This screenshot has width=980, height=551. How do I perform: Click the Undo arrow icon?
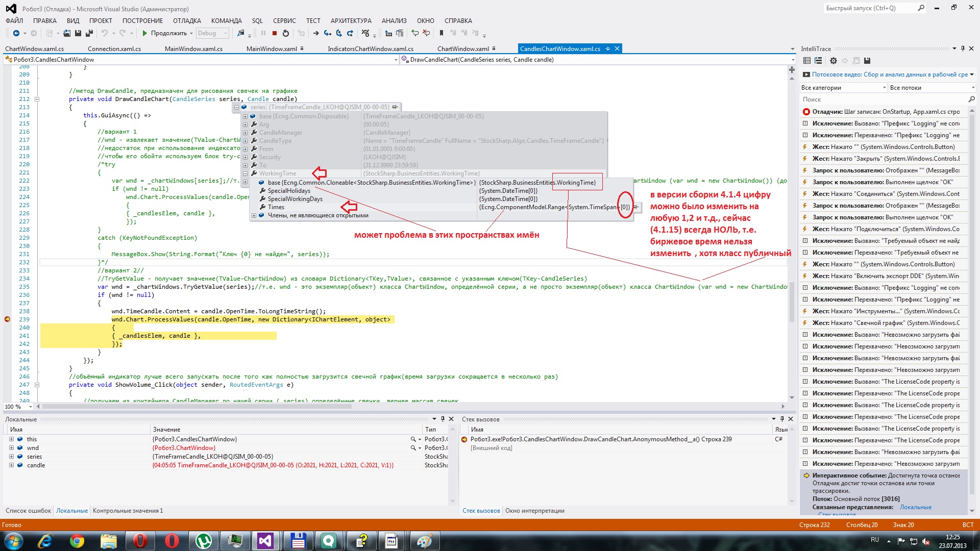[104, 33]
